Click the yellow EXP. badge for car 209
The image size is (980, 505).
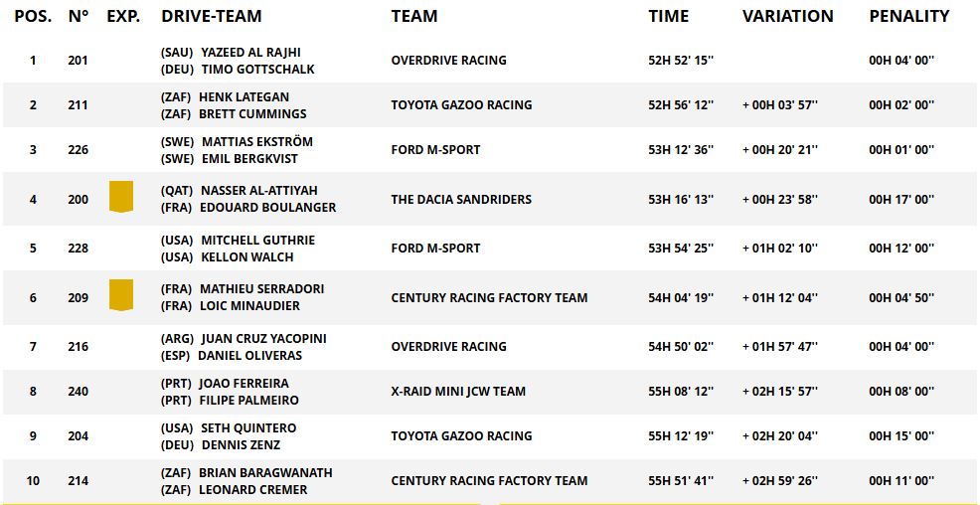pyautogui.click(x=121, y=294)
